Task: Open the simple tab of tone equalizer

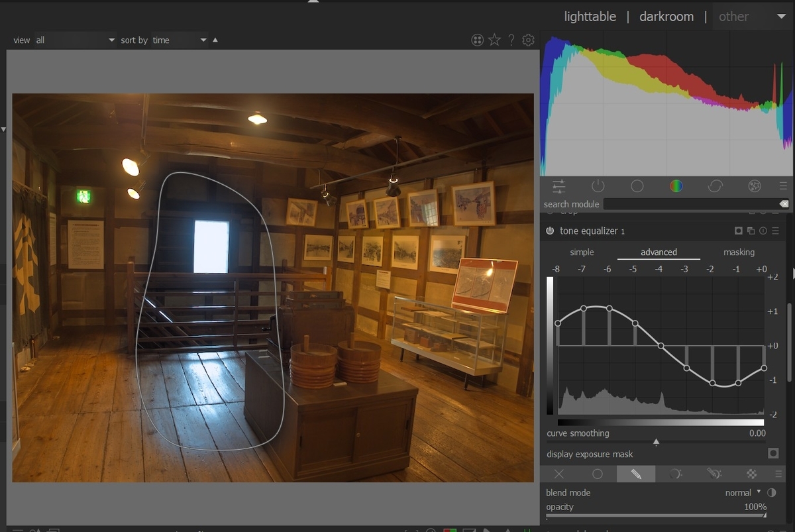Action: pyautogui.click(x=582, y=252)
